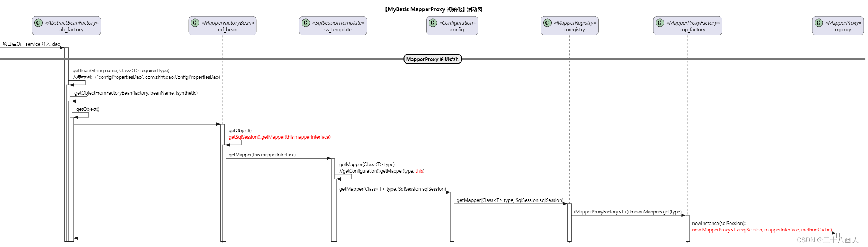Click the «MapperProxyFactory» stereotype name

coord(693,22)
